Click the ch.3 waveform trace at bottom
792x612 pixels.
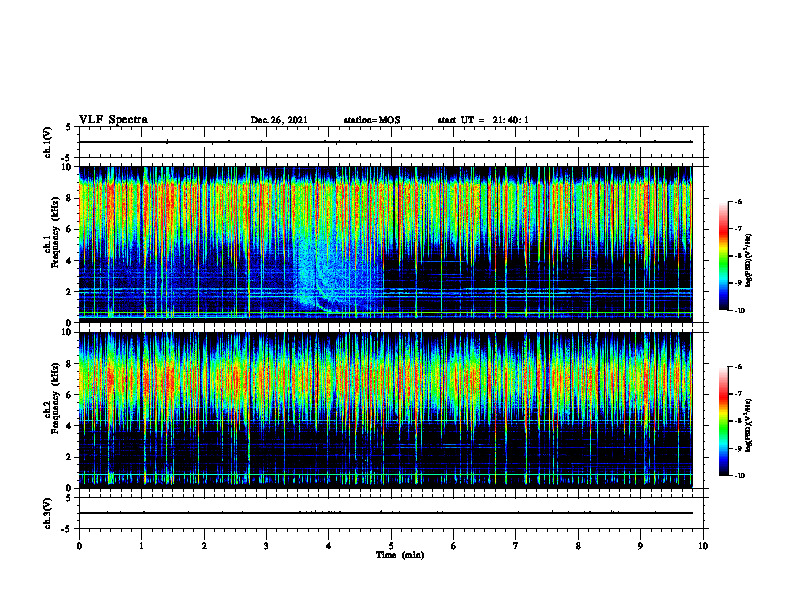tap(385, 513)
